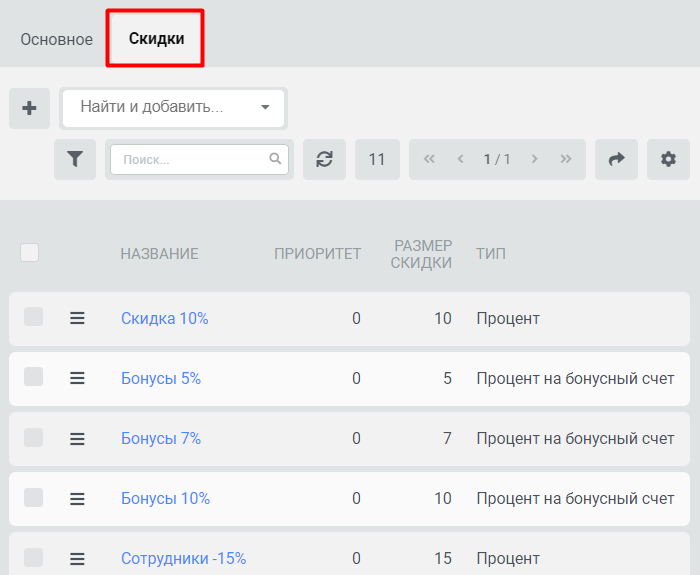This screenshot has height=575, width=700.
Task: Open the Бонусы 10% link
Action: pyautogui.click(x=166, y=498)
